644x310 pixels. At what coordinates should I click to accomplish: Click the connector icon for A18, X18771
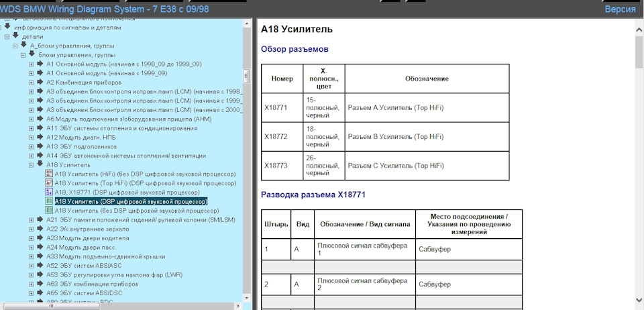48,192
